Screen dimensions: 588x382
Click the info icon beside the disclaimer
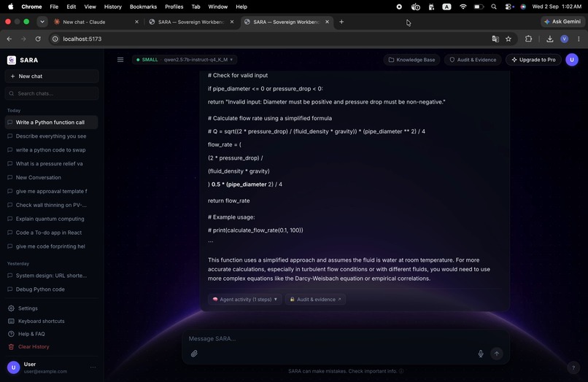[x=401, y=371]
